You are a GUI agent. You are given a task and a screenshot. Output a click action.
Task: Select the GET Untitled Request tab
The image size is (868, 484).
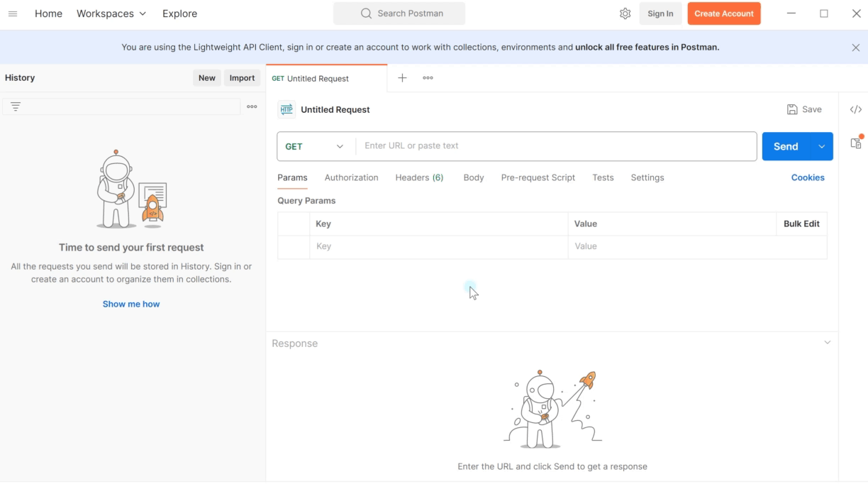click(326, 79)
